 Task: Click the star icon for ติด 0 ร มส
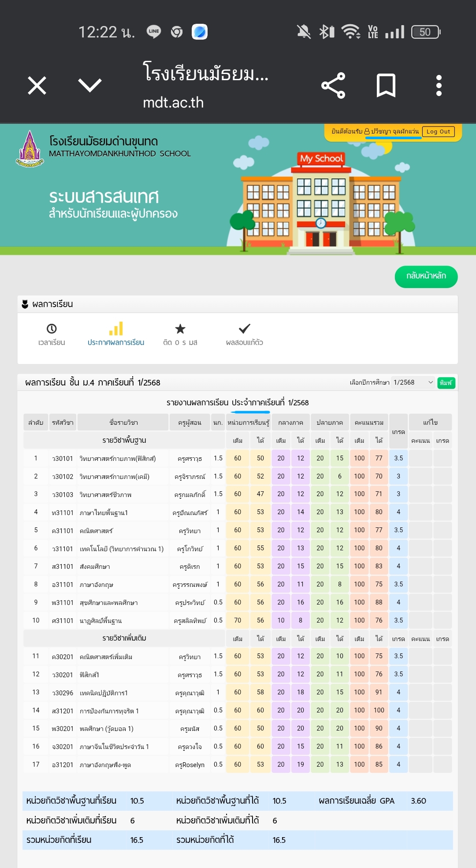click(x=180, y=329)
